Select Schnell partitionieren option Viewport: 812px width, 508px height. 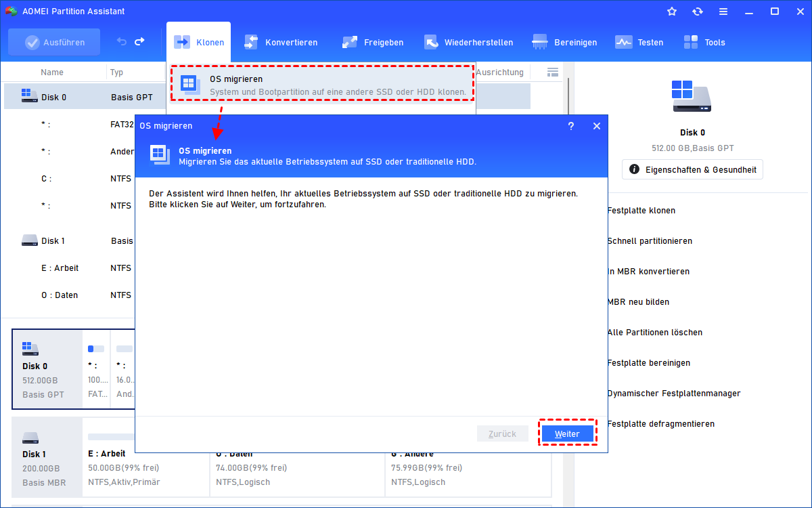click(650, 241)
